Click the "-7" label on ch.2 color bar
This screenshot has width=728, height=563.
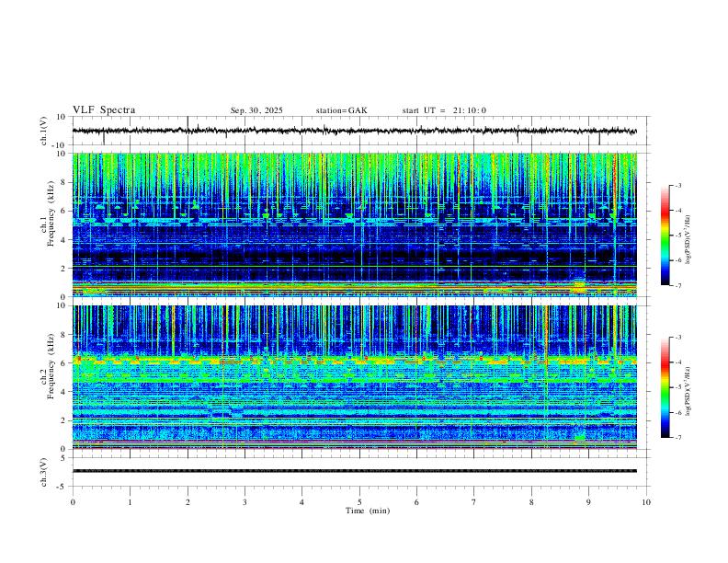point(678,438)
